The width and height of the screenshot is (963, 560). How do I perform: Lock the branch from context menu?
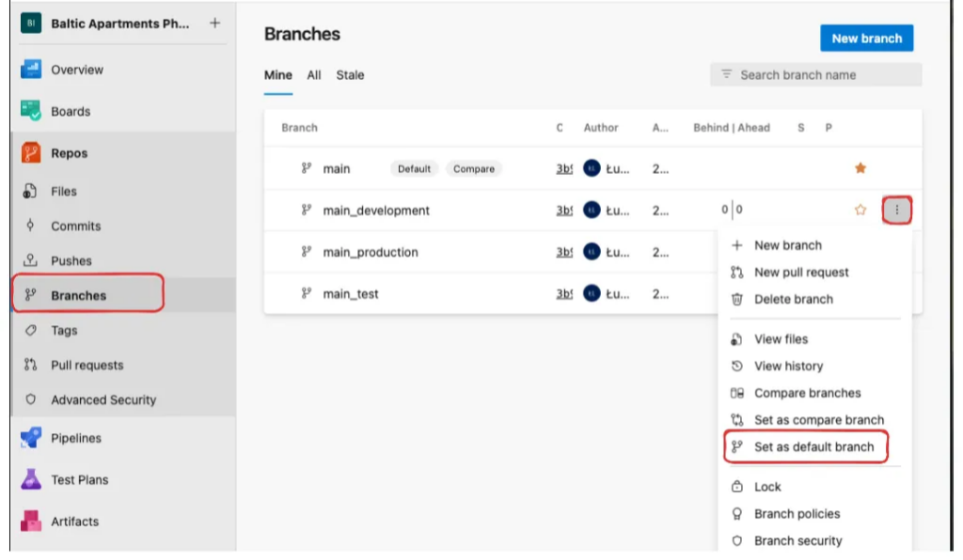coord(767,487)
